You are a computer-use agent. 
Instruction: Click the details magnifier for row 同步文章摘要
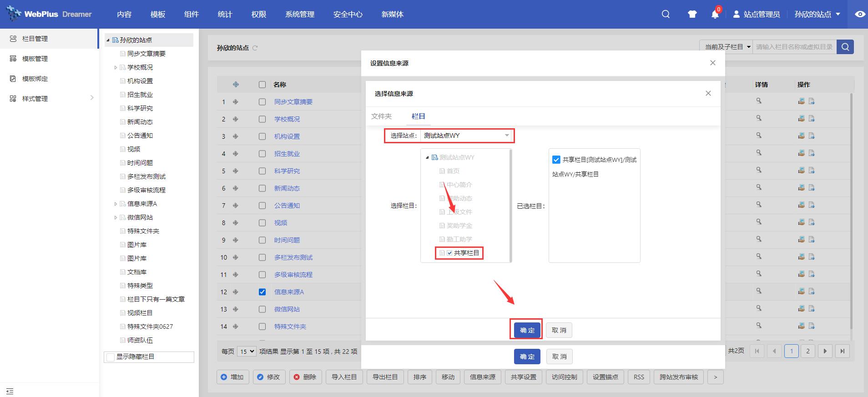tap(759, 101)
